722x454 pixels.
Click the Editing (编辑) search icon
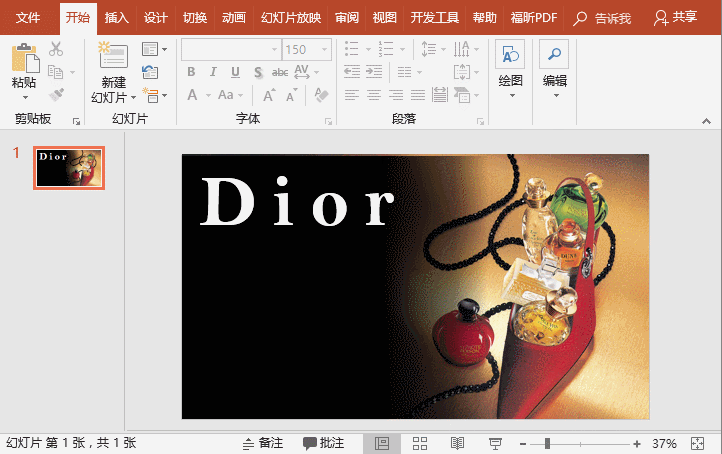point(554,56)
